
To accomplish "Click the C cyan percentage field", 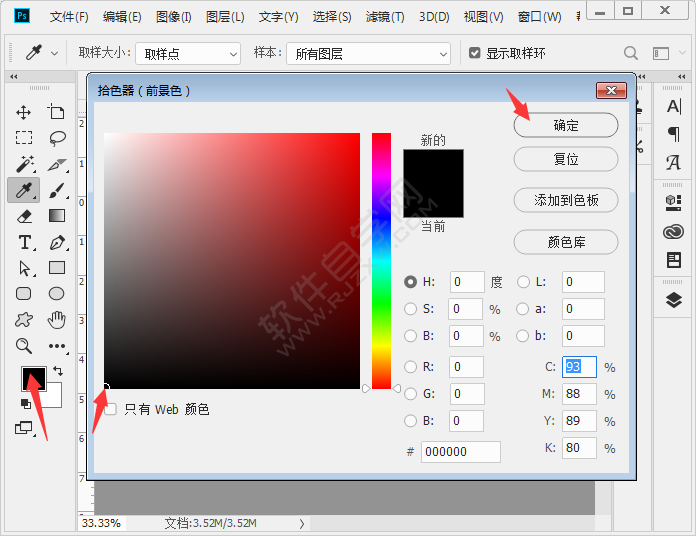I will point(579,367).
